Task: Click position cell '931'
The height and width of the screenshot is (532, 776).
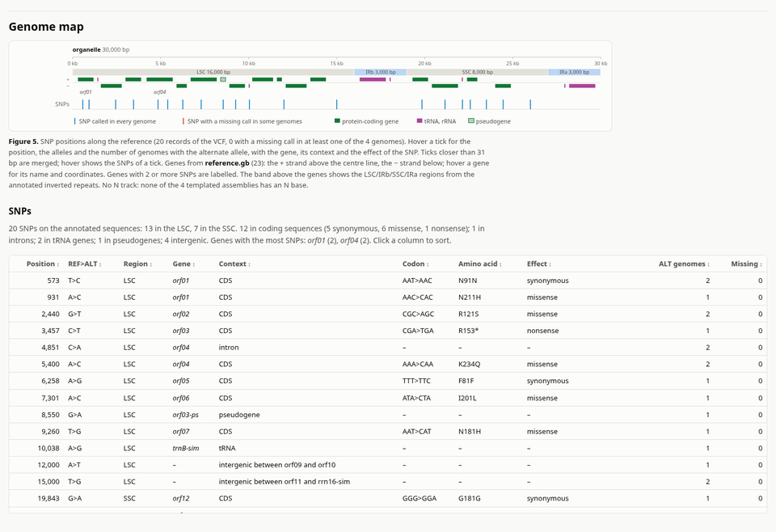Action: [x=53, y=298]
